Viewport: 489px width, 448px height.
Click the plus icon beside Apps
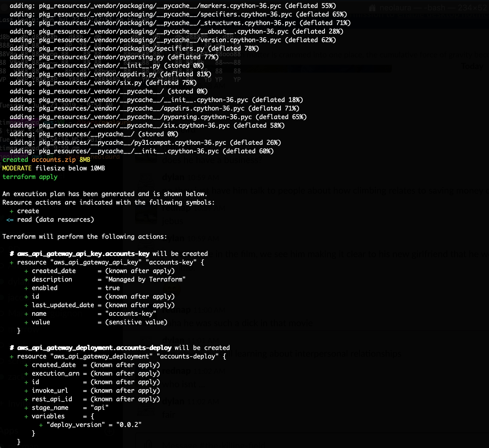[109, 431]
